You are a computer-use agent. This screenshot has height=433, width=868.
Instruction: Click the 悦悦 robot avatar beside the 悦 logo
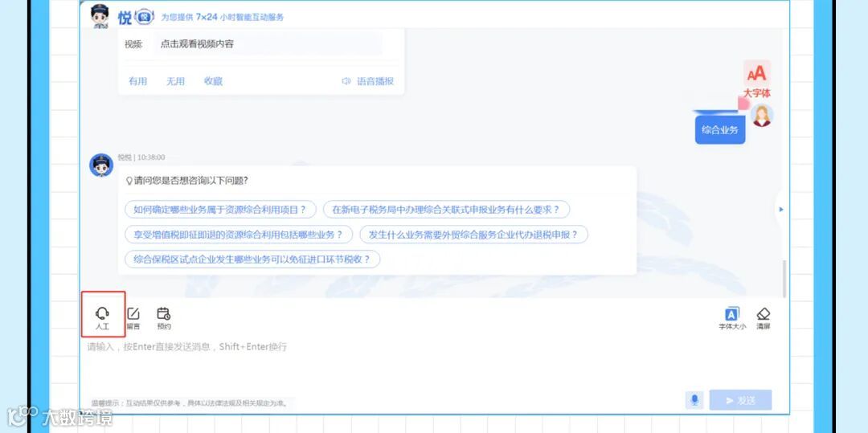point(100,15)
